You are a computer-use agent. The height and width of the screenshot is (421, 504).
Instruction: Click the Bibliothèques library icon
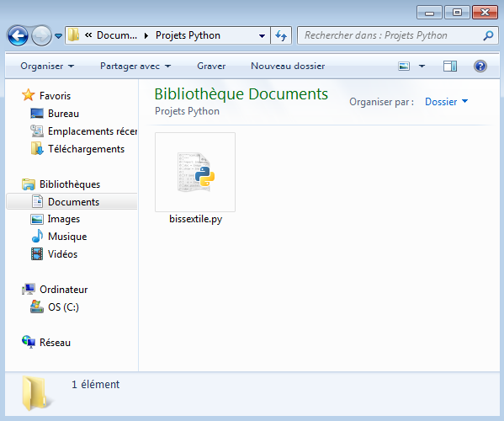29,184
